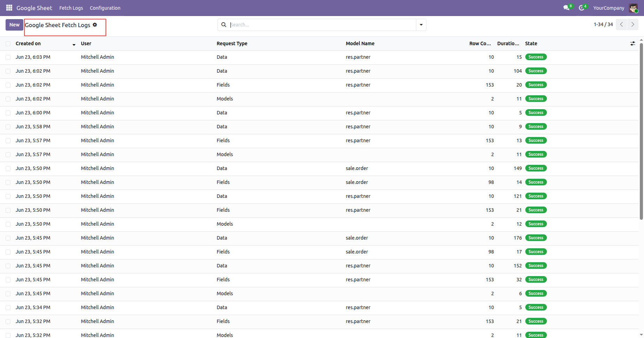Click Success badge in Jun 23, 5:34 PM row

pyautogui.click(x=536, y=307)
